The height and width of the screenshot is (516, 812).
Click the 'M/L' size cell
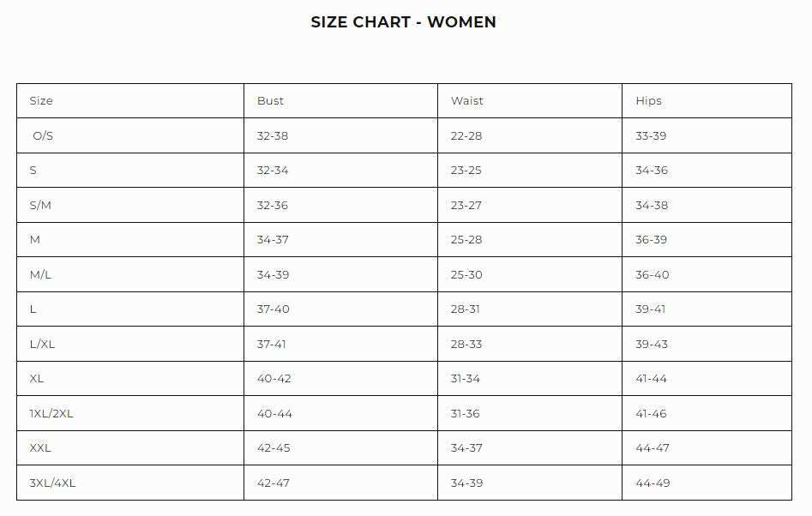coord(40,275)
